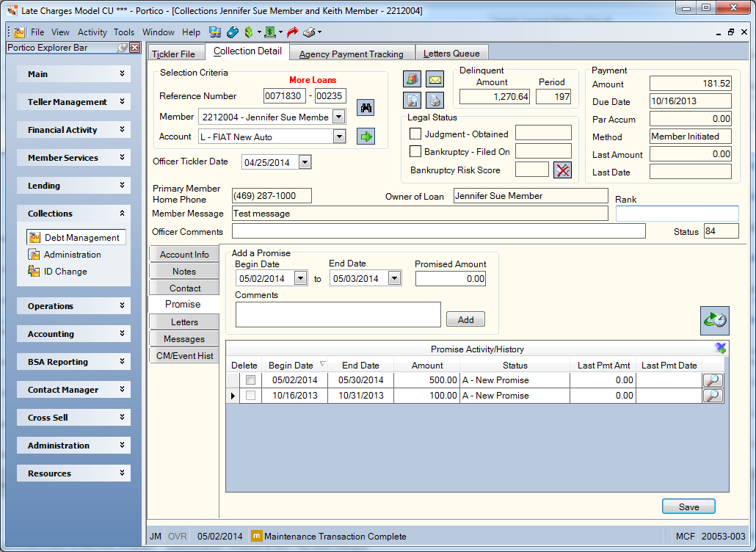Check the Bankruptcy - Filed On checkbox
This screenshot has height=552, width=756.
point(415,151)
